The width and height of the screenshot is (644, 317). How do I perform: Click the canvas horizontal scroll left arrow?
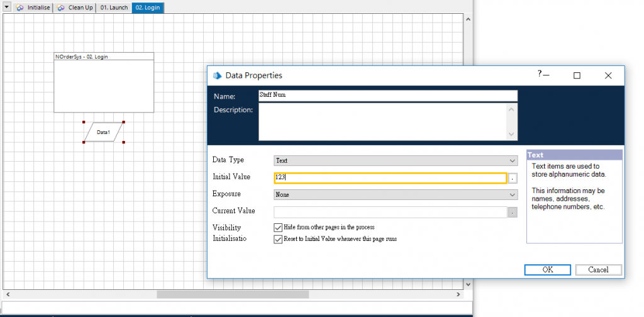click(x=8, y=294)
